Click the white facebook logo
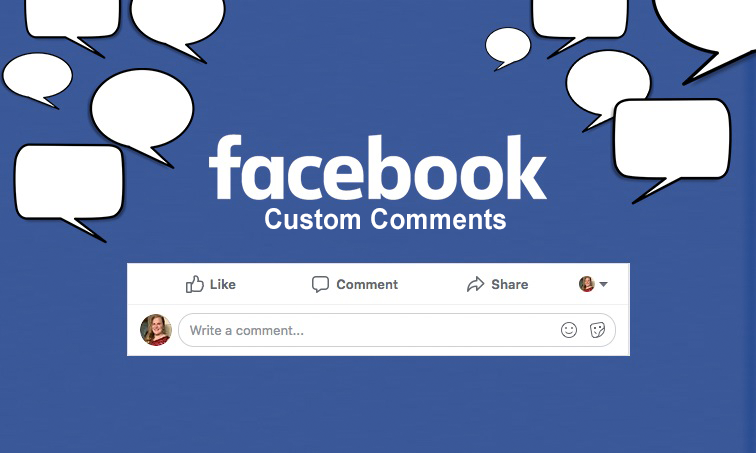 click(378, 167)
